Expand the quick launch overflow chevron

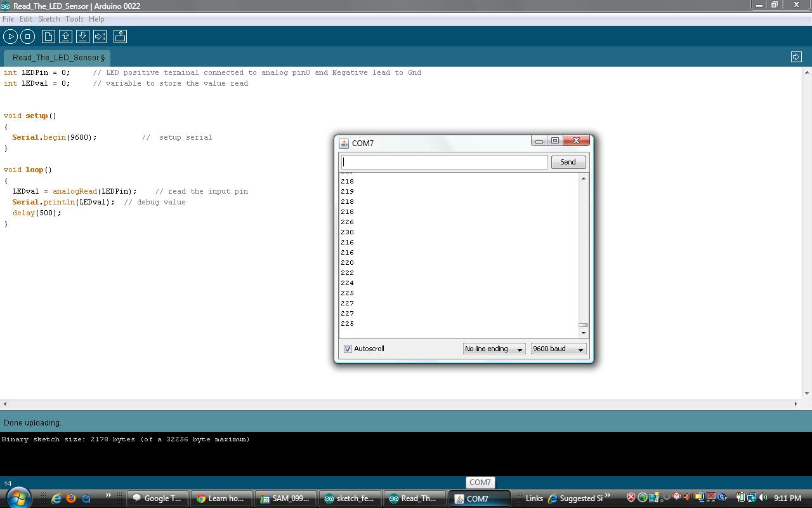108,495
